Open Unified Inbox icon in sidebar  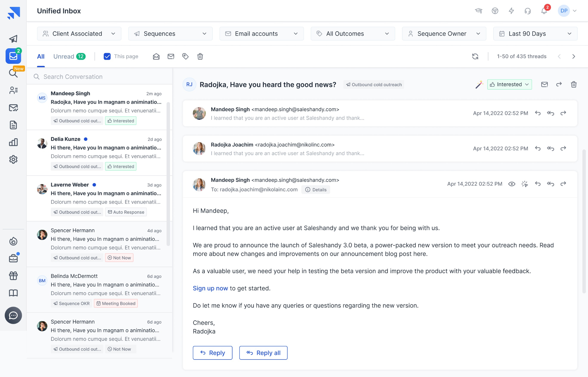click(13, 56)
